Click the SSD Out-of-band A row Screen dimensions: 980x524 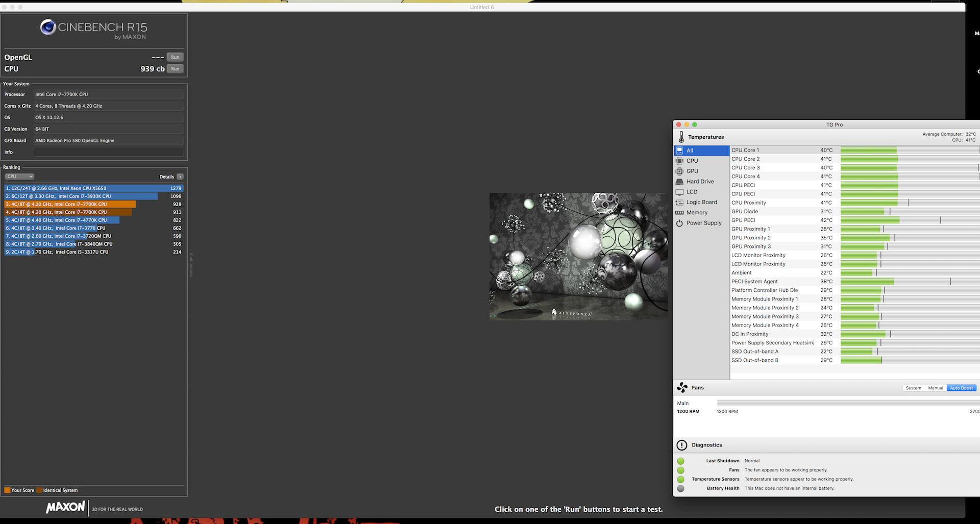(855, 352)
